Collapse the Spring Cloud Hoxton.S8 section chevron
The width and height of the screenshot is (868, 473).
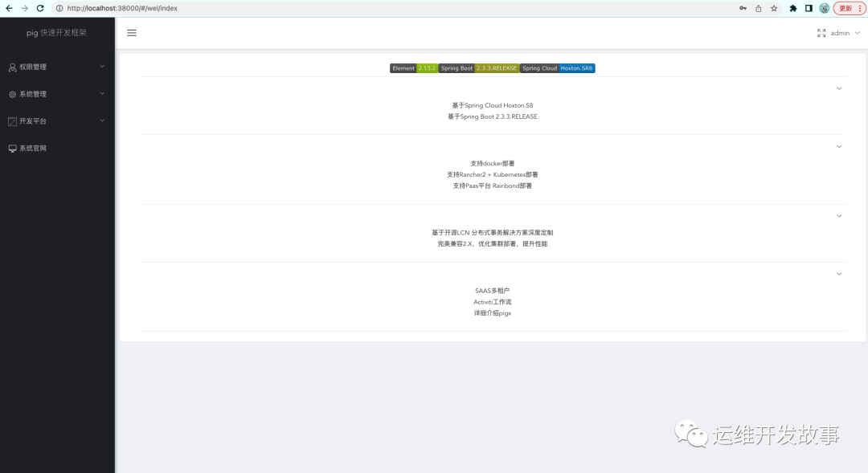839,88
